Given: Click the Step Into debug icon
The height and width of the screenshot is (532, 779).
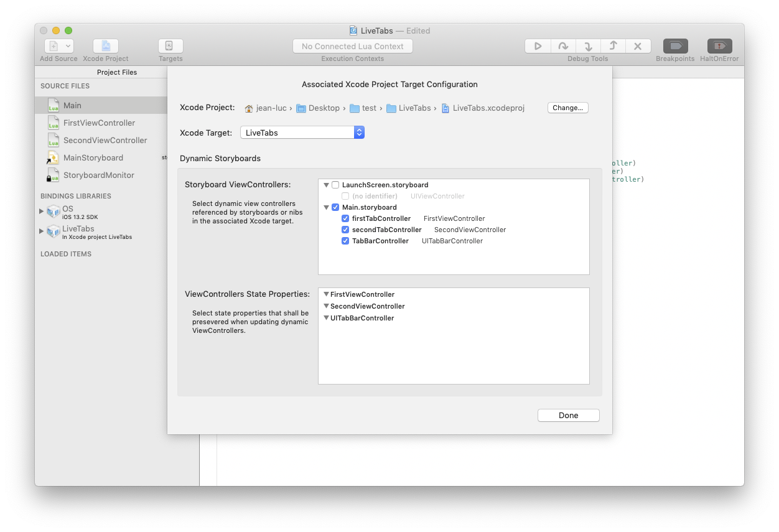Looking at the screenshot, I should pos(588,46).
